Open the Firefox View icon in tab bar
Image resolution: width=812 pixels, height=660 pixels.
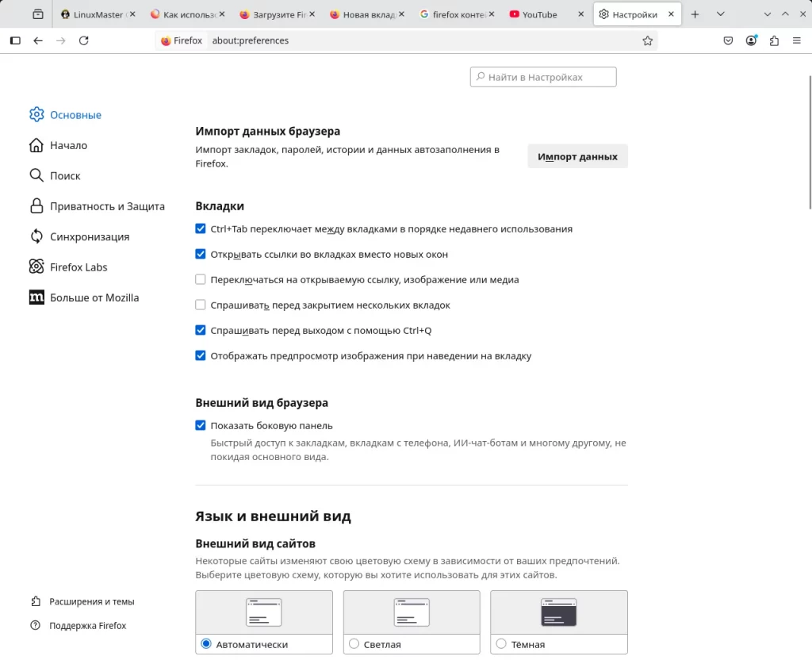coord(38,14)
